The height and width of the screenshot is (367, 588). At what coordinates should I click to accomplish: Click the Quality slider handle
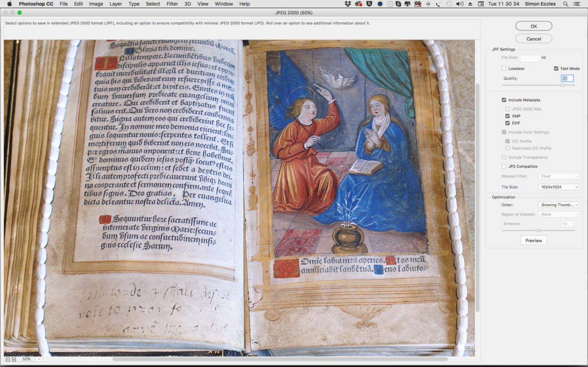pos(562,85)
